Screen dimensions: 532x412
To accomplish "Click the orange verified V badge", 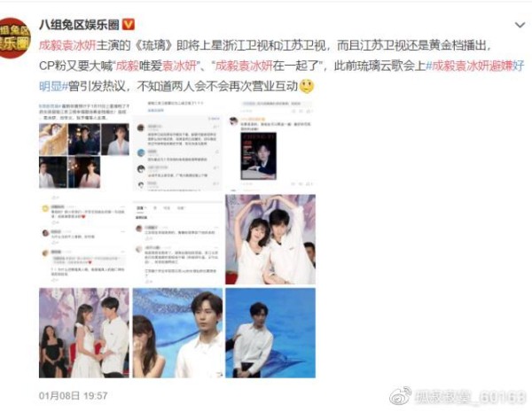I will click(x=129, y=25).
